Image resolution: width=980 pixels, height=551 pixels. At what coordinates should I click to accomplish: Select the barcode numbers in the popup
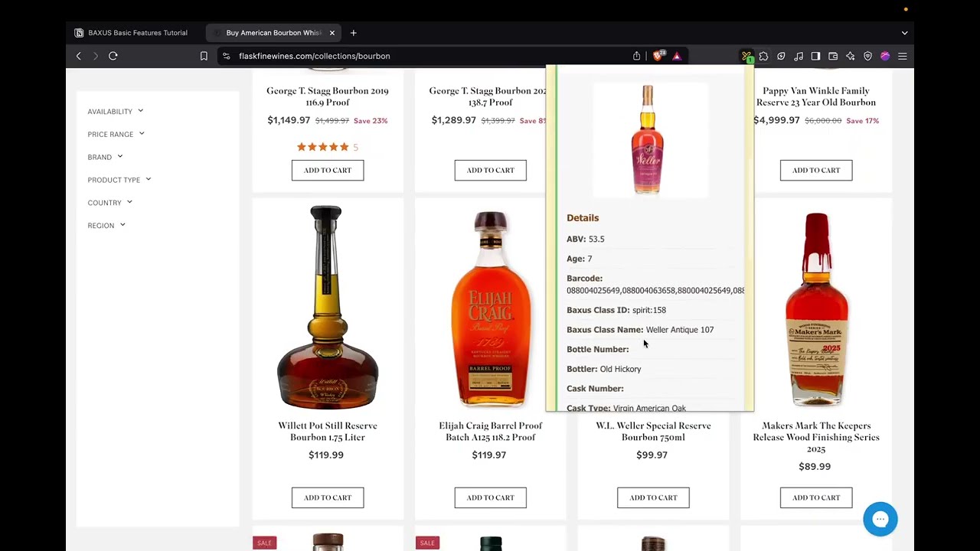655,291
